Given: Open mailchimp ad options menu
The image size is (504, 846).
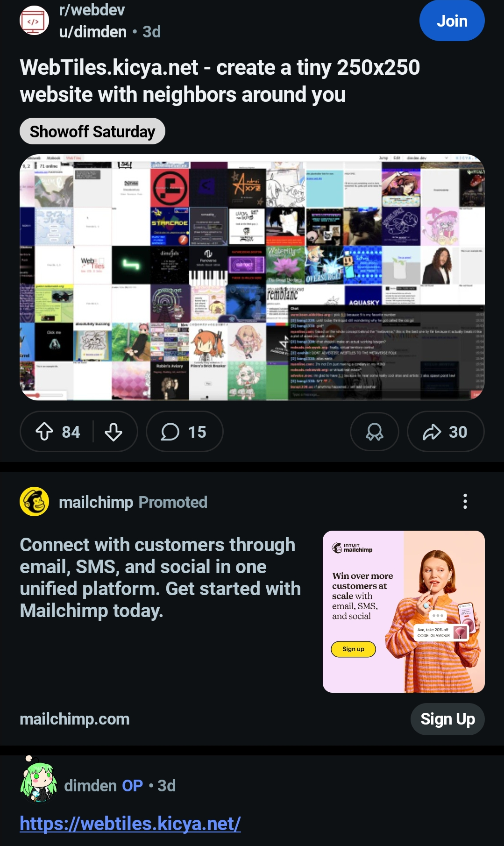Looking at the screenshot, I should [x=465, y=501].
